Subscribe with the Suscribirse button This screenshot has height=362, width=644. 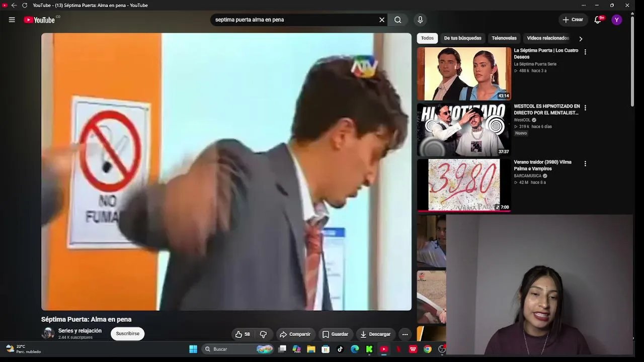point(128,334)
